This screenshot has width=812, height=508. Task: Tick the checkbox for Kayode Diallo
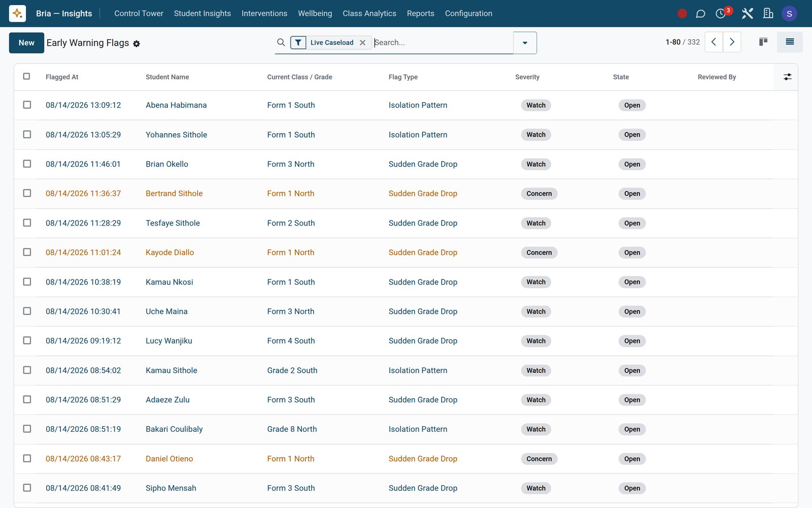[27, 252]
